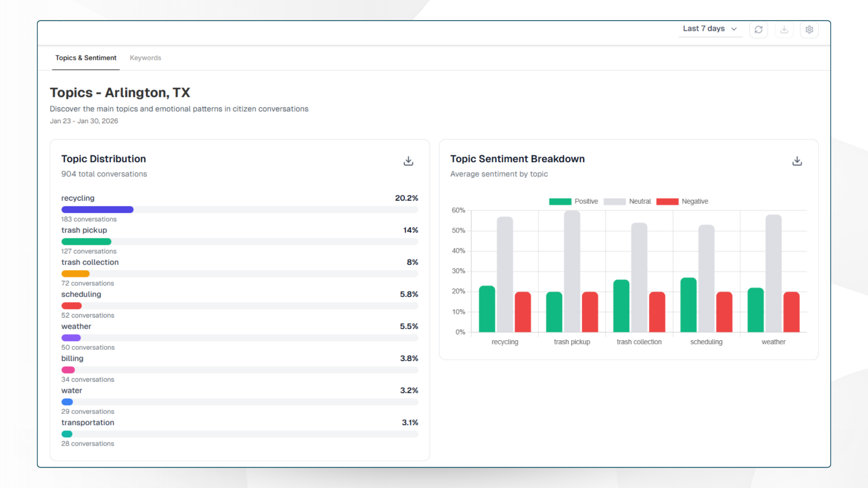This screenshot has height=488, width=868.
Task: Select the Topics & Sentiment tab
Action: [86, 58]
